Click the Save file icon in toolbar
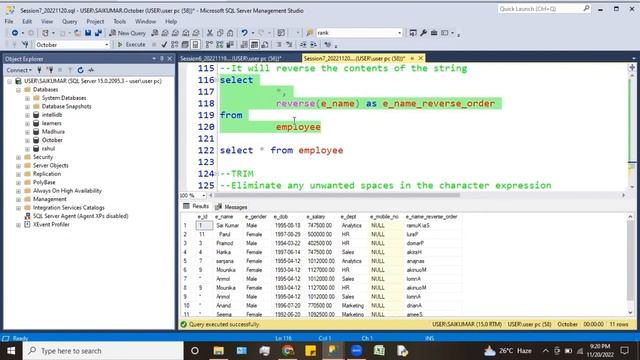The width and height of the screenshot is (640, 360). 88,33
